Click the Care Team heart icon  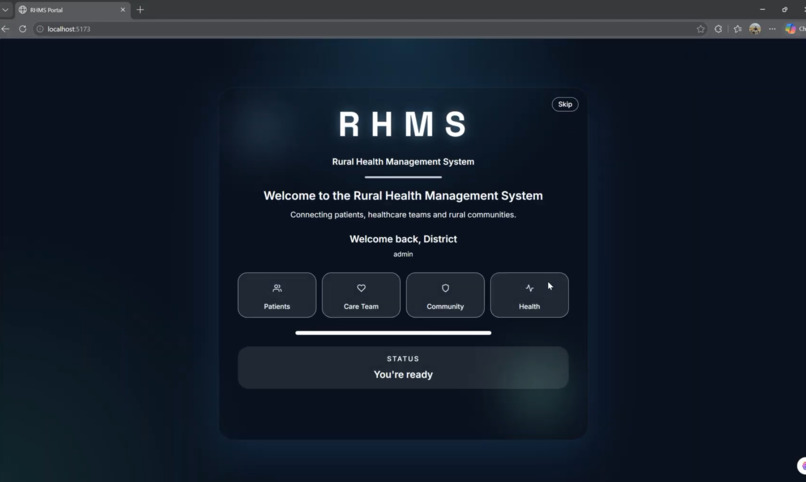361,288
